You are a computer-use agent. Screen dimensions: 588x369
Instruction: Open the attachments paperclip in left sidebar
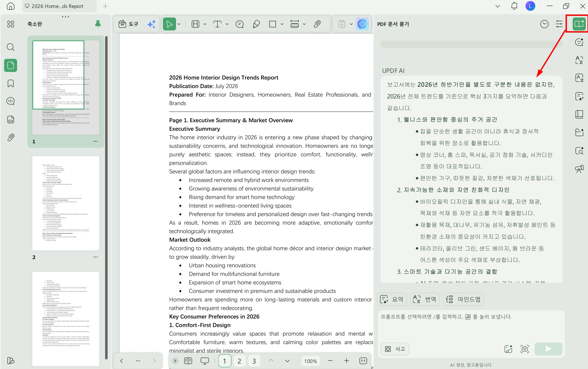(11, 137)
